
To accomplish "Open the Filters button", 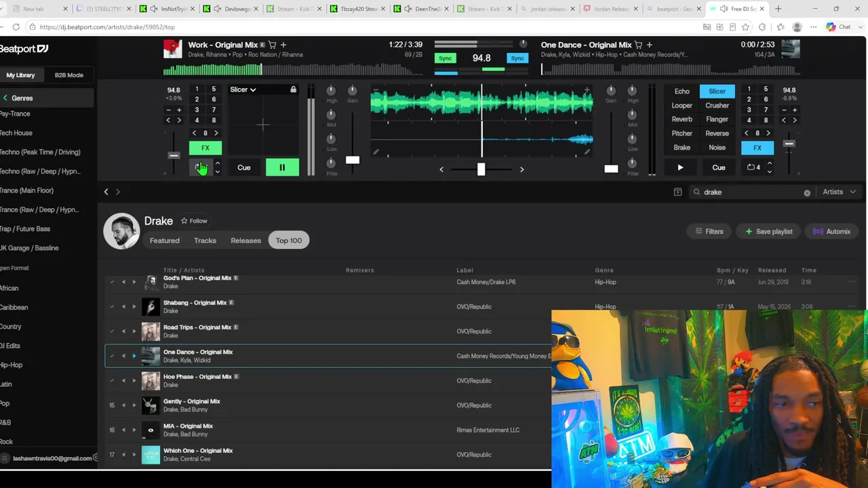I will [709, 232].
